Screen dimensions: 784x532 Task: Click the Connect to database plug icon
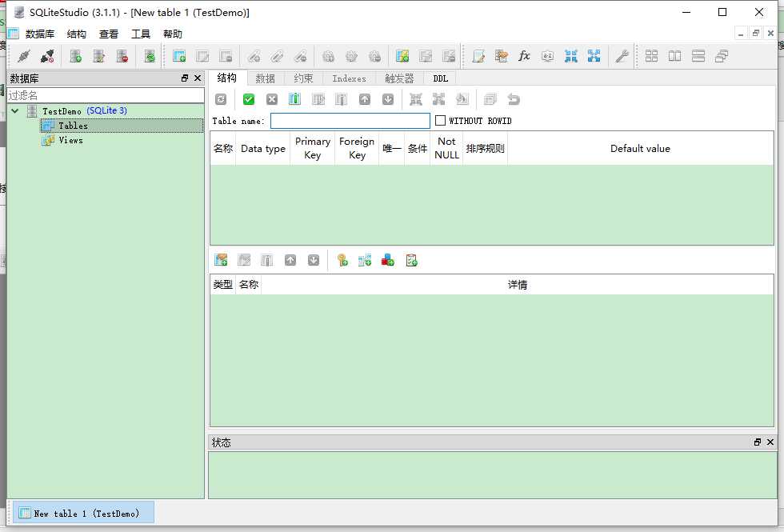coord(23,56)
